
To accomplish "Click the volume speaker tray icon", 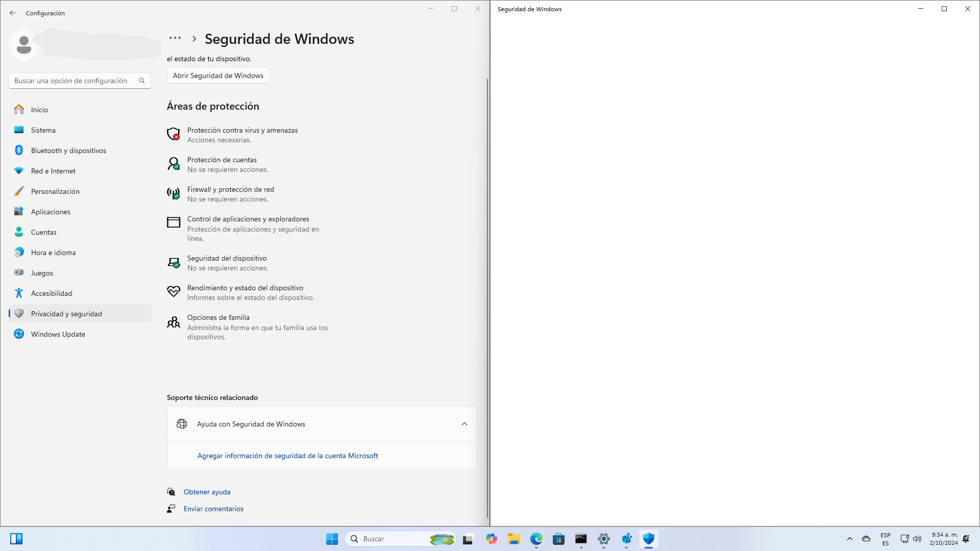I will pyautogui.click(x=917, y=539).
